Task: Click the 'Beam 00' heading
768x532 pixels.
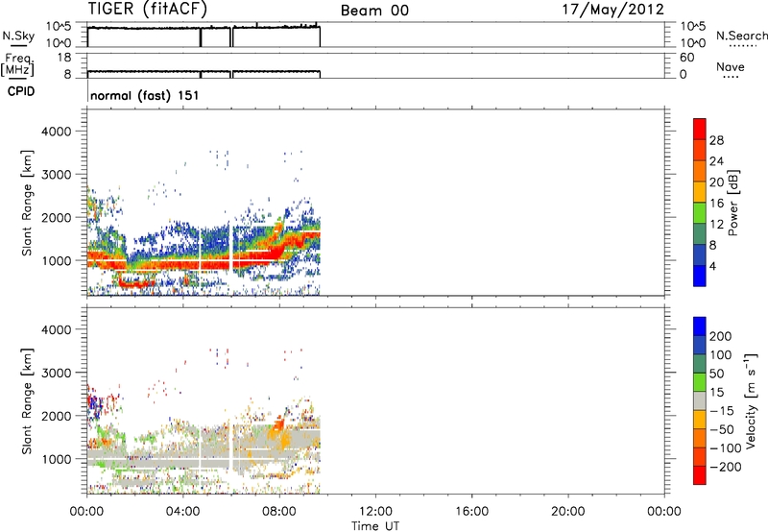Action: 374,11
